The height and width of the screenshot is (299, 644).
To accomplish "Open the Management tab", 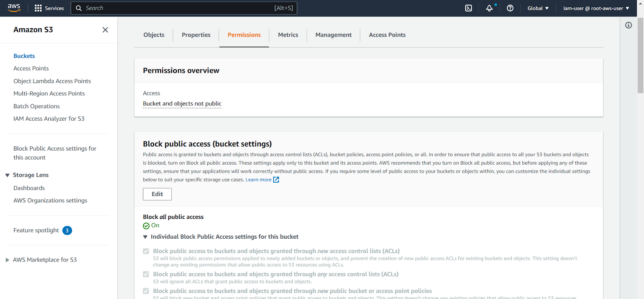I will click(333, 35).
